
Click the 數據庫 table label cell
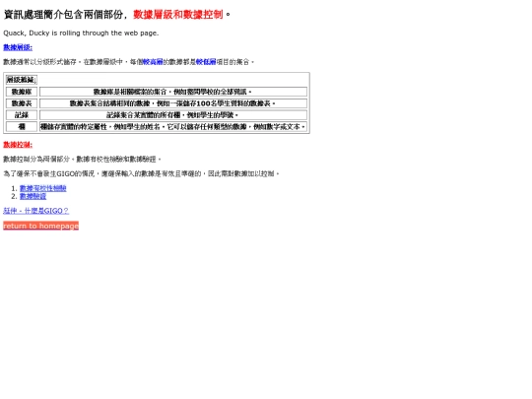(22, 92)
